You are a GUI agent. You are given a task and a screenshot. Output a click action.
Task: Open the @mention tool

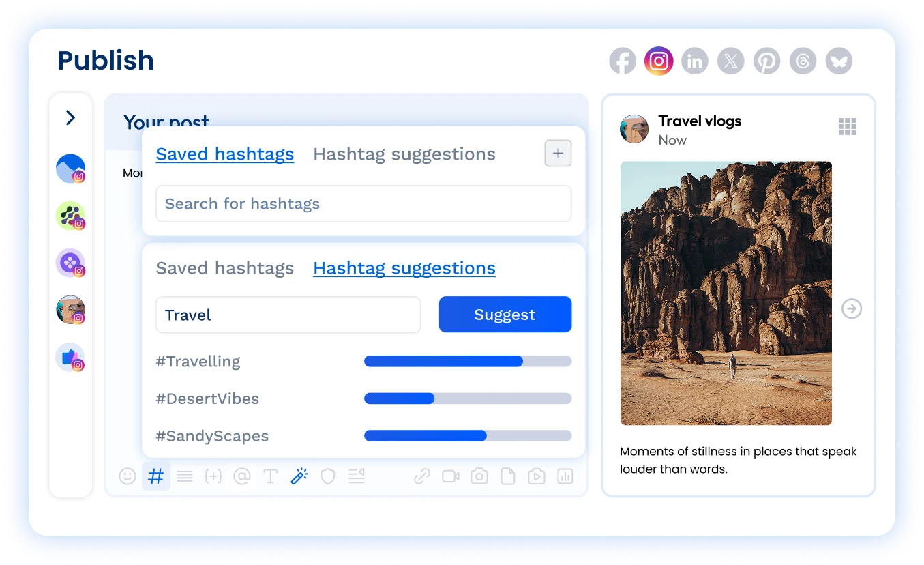point(242,476)
